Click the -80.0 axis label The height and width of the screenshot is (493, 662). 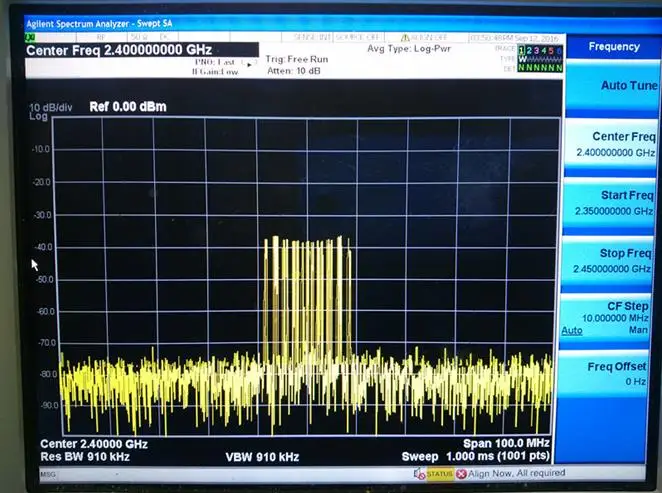tap(47, 374)
